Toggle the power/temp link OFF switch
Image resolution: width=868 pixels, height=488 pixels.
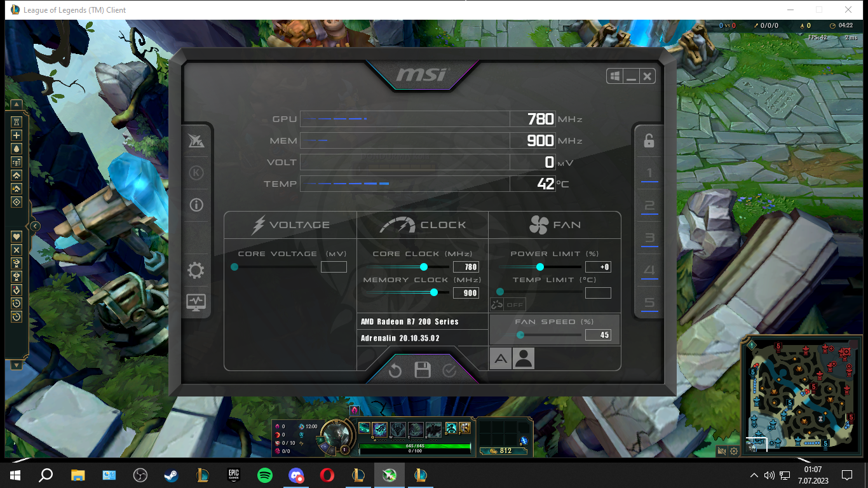point(508,304)
